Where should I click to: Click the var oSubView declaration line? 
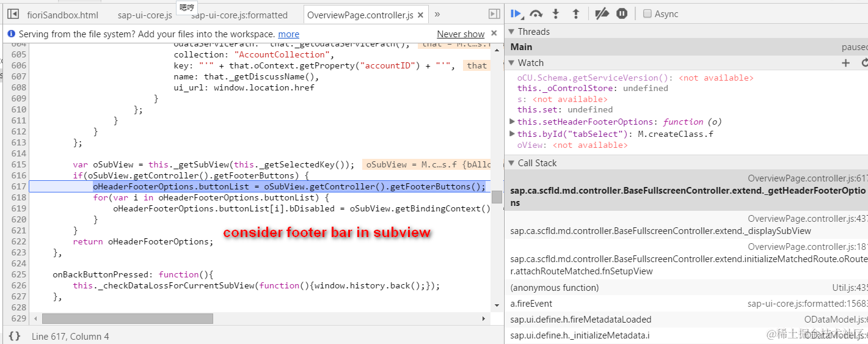tap(214, 164)
